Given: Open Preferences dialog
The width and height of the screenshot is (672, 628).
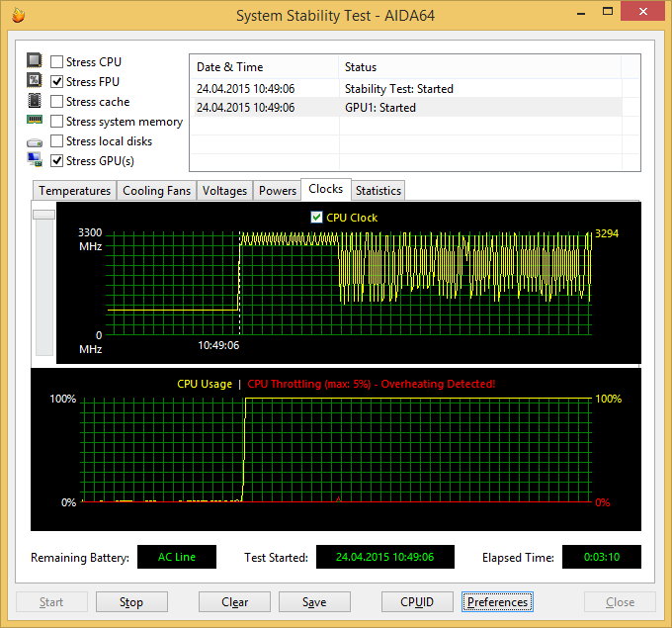Looking at the screenshot, I should click(x=497, y=602).
